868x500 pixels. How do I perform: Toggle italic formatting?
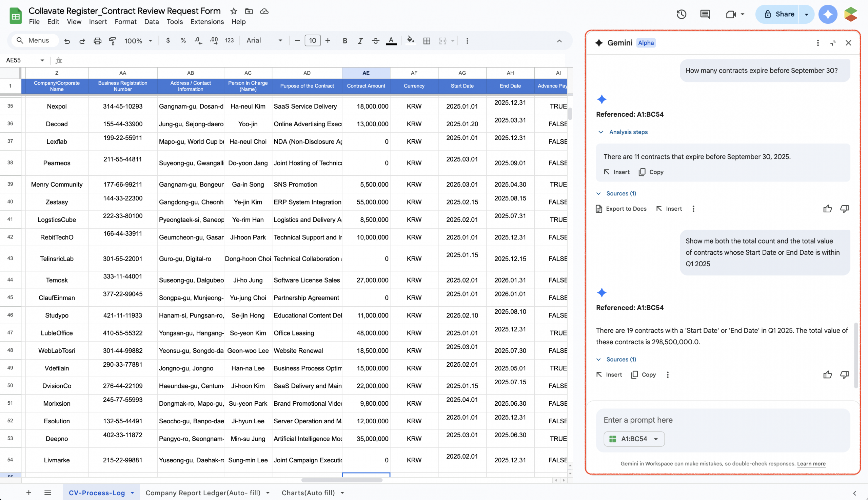click(360, 41)
